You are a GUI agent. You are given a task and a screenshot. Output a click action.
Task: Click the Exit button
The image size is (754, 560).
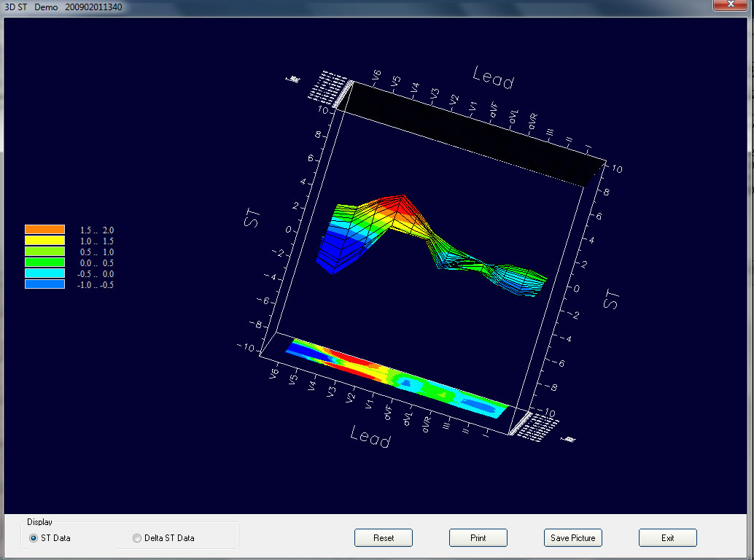(x=667, y=538)
